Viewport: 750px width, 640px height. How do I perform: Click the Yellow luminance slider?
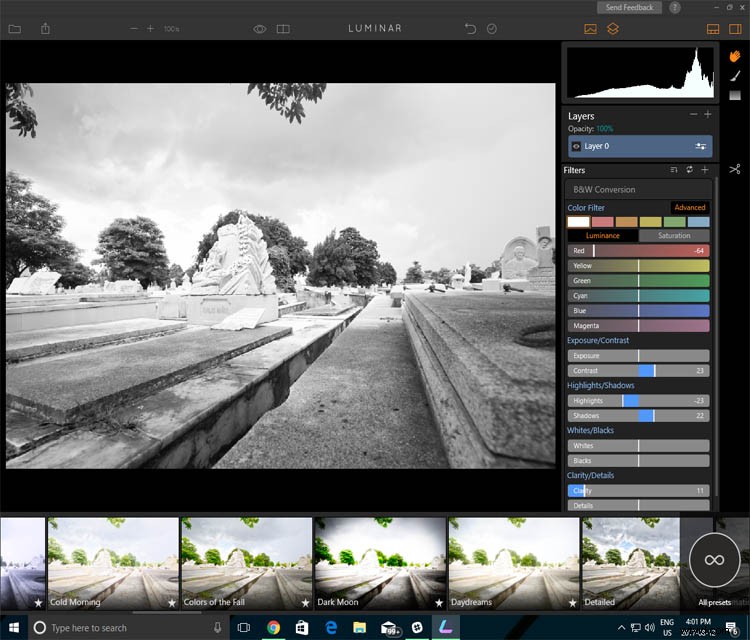[639, 266]
